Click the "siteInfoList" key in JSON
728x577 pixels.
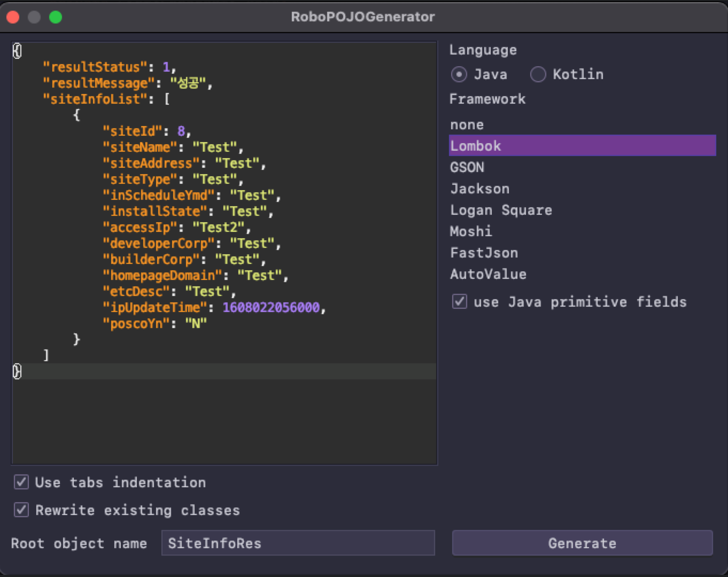[95, 99]
